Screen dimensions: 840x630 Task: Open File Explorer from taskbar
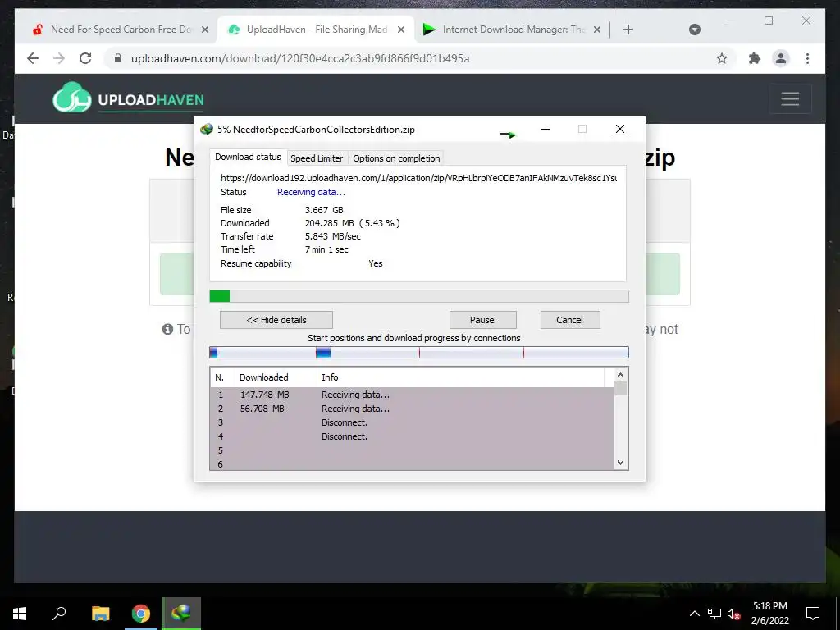click(100, 614)
